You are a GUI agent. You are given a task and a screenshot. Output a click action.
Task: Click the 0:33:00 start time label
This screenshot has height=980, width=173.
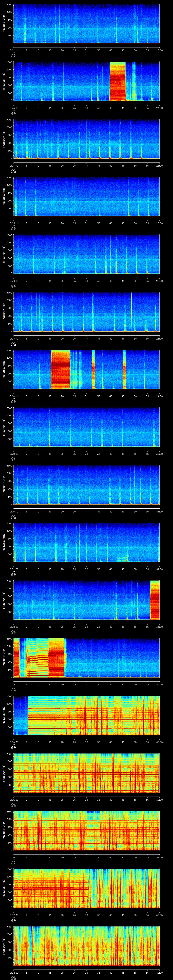[x=14, y=684]
